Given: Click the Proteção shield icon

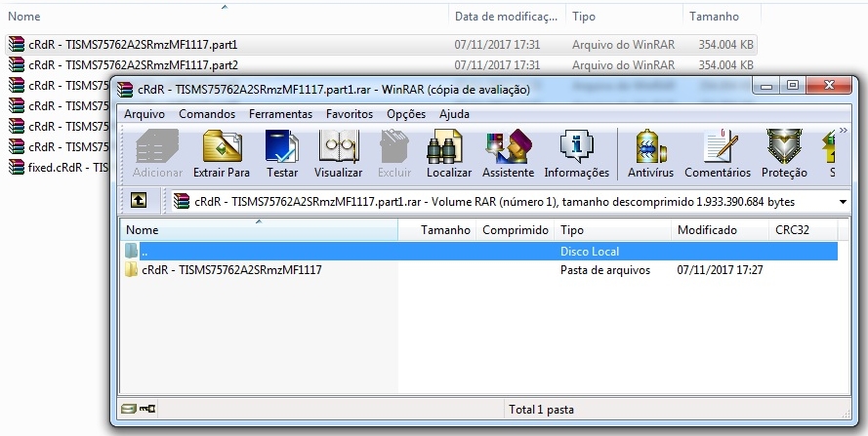Looking at the screenshot, I should [784, 146].
